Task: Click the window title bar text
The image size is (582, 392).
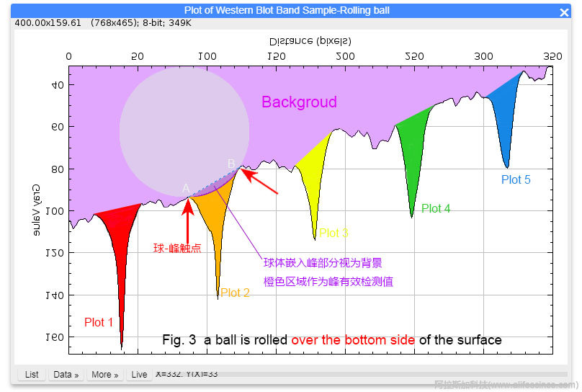Action: (x=291, y=10)
